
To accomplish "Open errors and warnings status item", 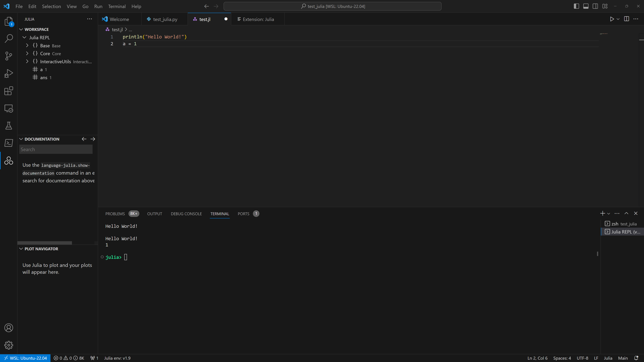I will tap(69, 358).
